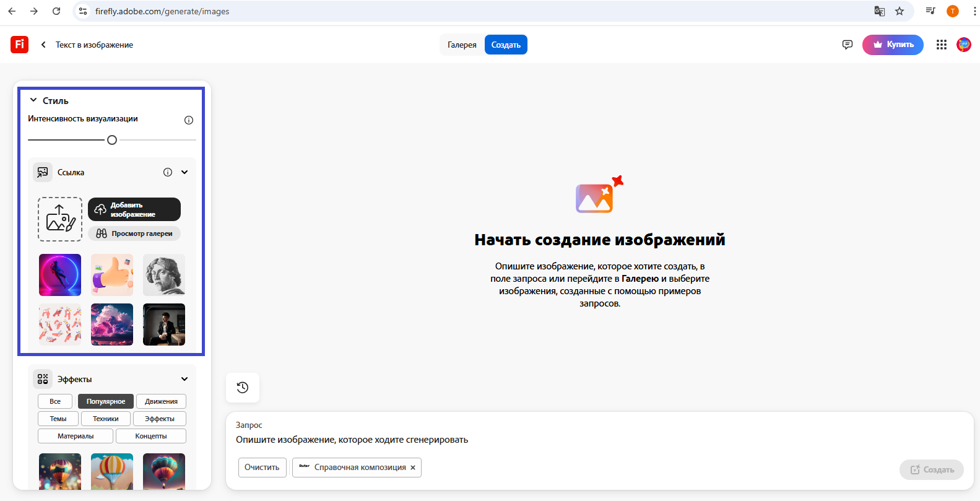Click the upload image dashed box icon
The image size is (980, 501).
click(x=60, y=219)
